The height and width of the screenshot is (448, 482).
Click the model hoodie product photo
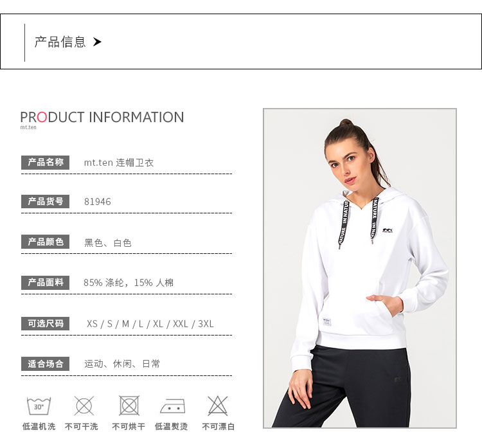coord(360,268)
